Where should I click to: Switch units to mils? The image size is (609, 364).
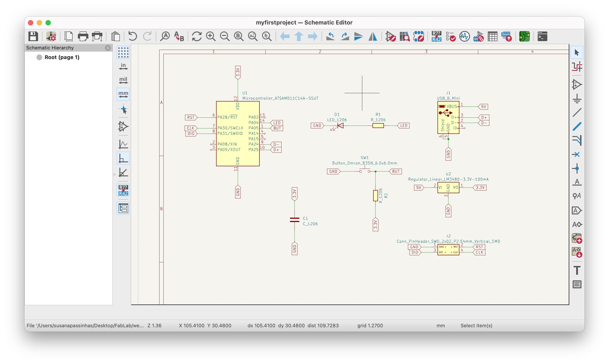pyautogui.click(x=123, y=80)
